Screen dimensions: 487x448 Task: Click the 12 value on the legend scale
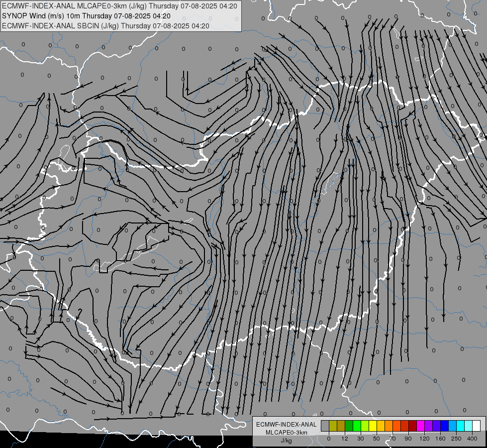(x=345, y=439)
